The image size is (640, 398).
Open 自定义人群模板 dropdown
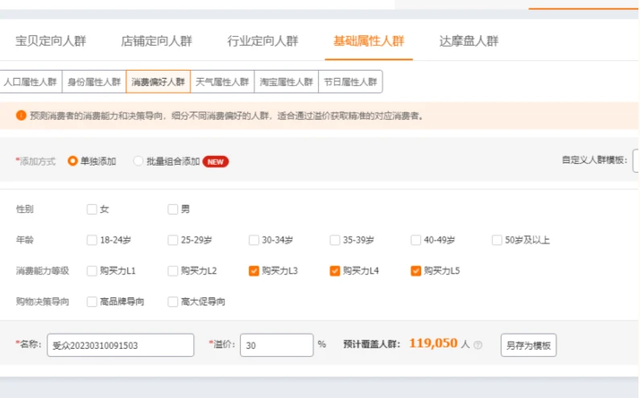(x=636, y=160)
